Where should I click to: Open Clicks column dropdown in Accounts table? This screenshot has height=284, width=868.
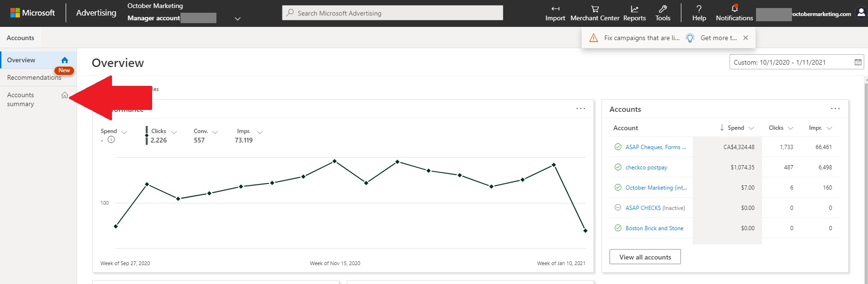pyautogui.click(x=791, y=128)
